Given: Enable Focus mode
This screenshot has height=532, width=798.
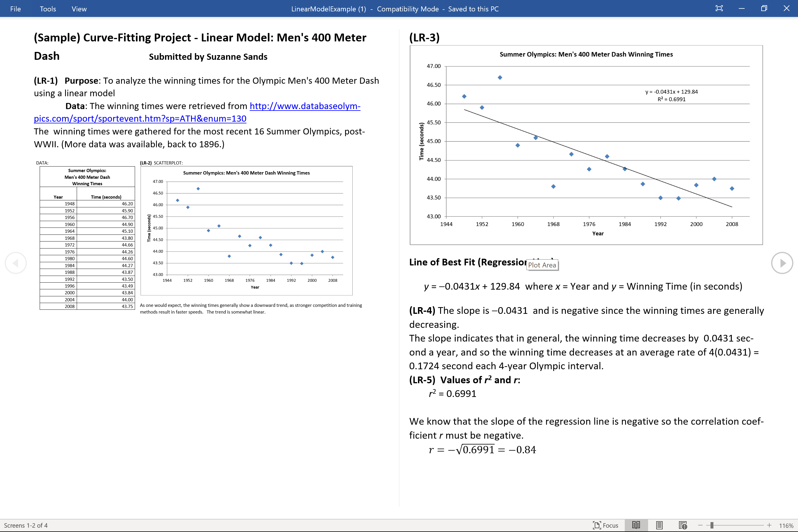Looking at the screenshot, I should pos(606,525).
